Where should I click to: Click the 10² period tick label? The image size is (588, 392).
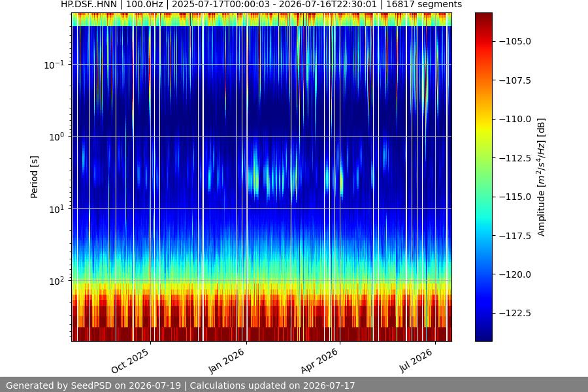[56, 281]
